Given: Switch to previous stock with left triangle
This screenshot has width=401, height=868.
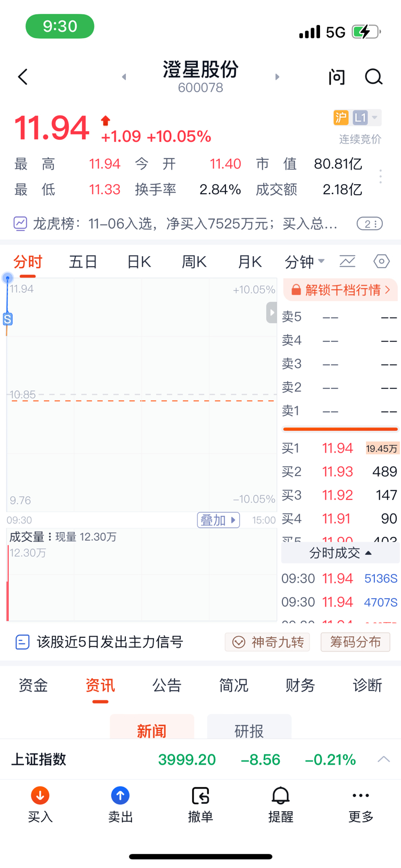Looking at the screenshot, I should [x=124, y=77].
